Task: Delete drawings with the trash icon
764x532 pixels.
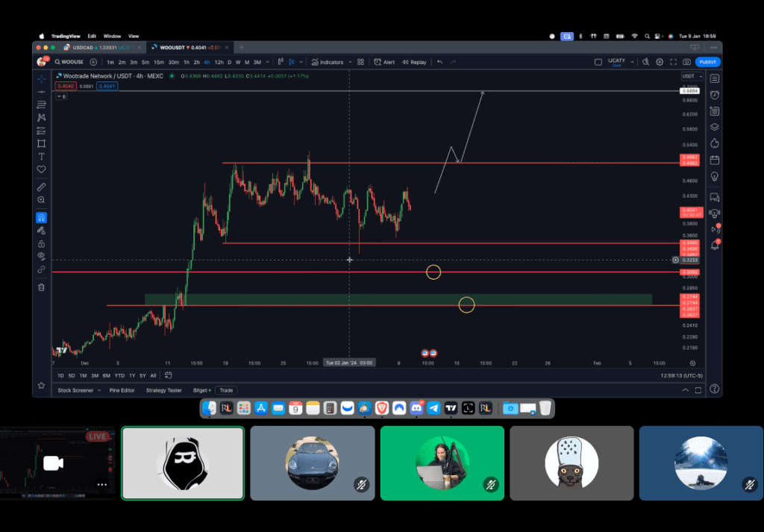Action: pos(41,287)
